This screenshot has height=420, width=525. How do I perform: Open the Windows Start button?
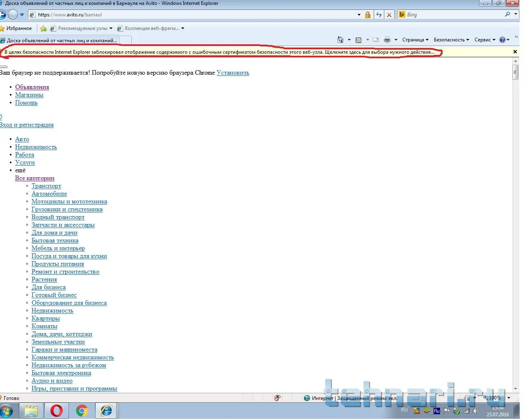point(6,411)
